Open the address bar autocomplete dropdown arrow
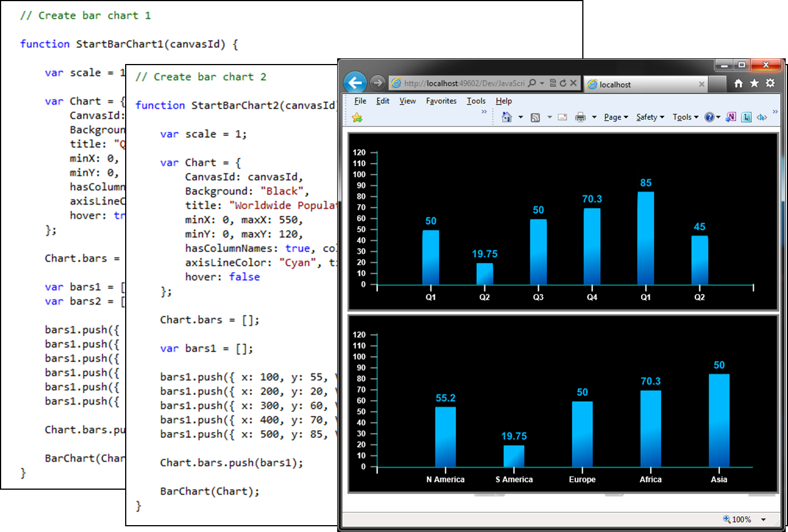The width and height of the screenshot is (788, 532). click(x=542, y=83)
